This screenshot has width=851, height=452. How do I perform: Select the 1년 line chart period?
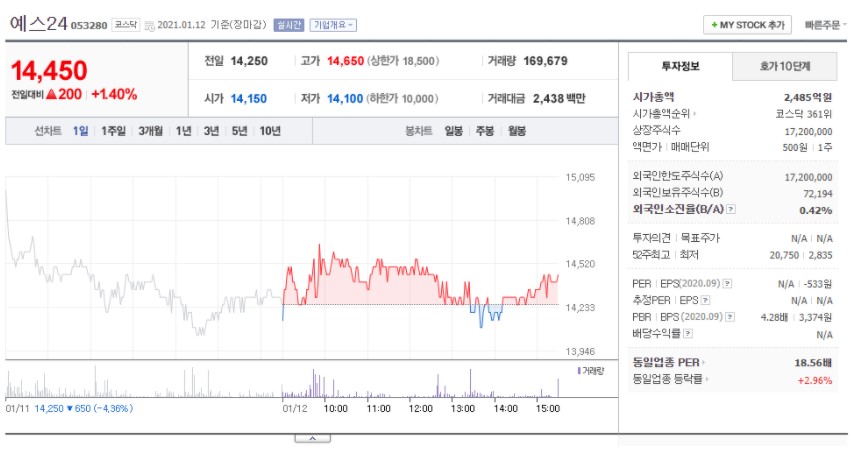(x=183, y=131)
